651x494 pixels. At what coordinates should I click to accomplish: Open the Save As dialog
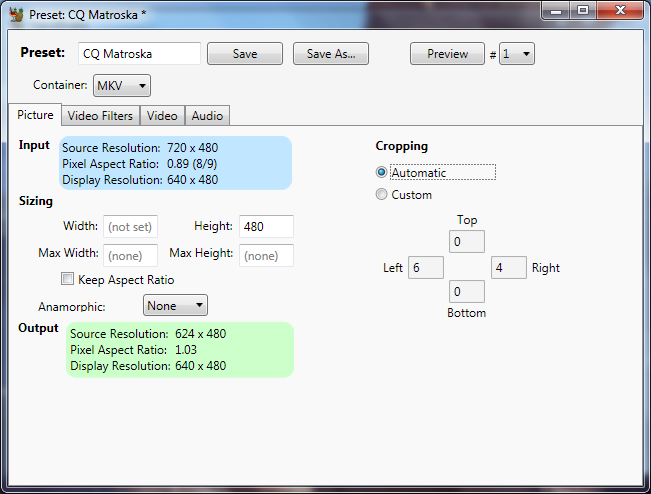[331, 54]
